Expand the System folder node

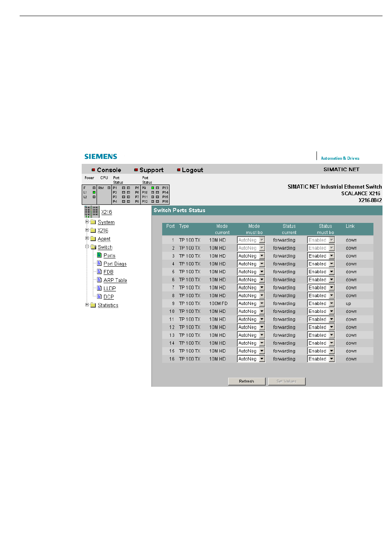pos(87,222)
